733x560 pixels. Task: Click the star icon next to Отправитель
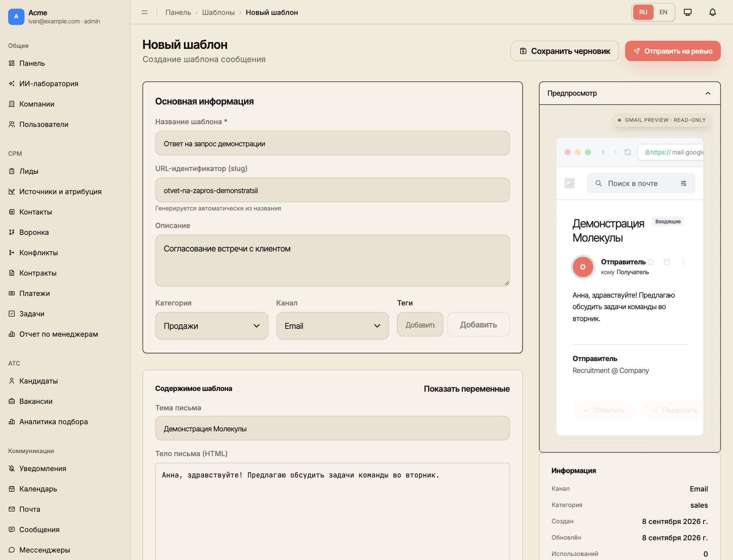click(651, 262)
